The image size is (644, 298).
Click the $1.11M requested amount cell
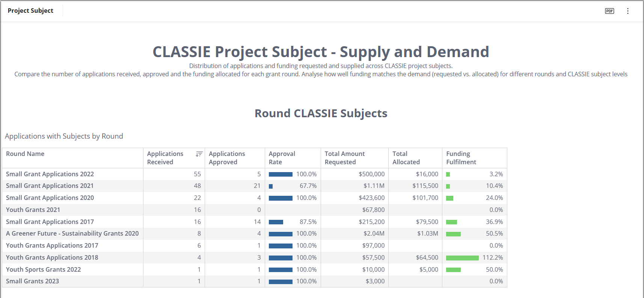374,186
